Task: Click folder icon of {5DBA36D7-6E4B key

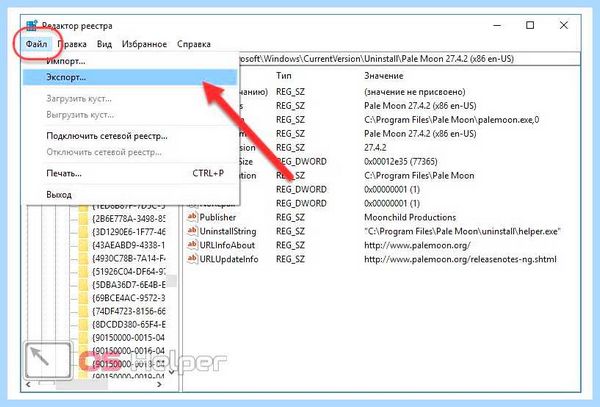Action: [x=83, y=285]
